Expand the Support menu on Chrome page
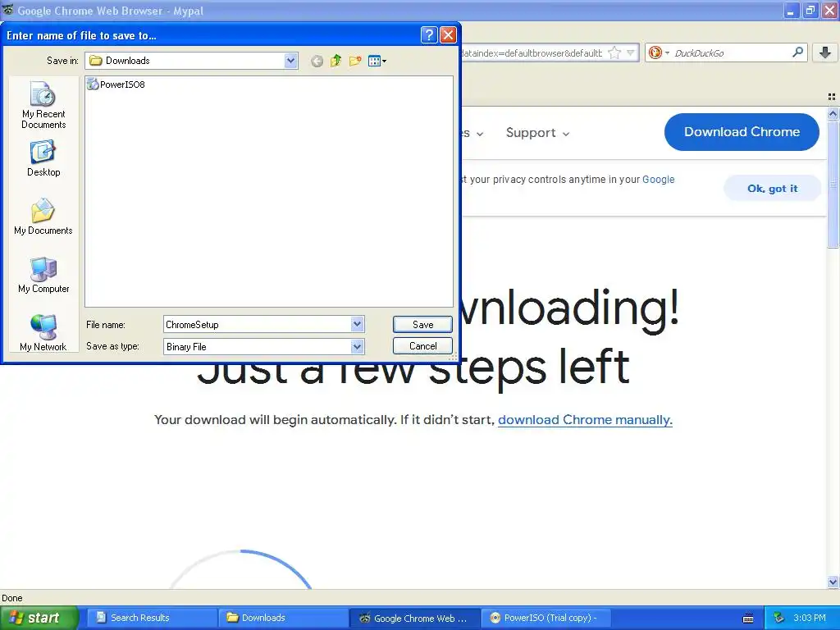This screenshot has height=630, width=840. (537, 133)
